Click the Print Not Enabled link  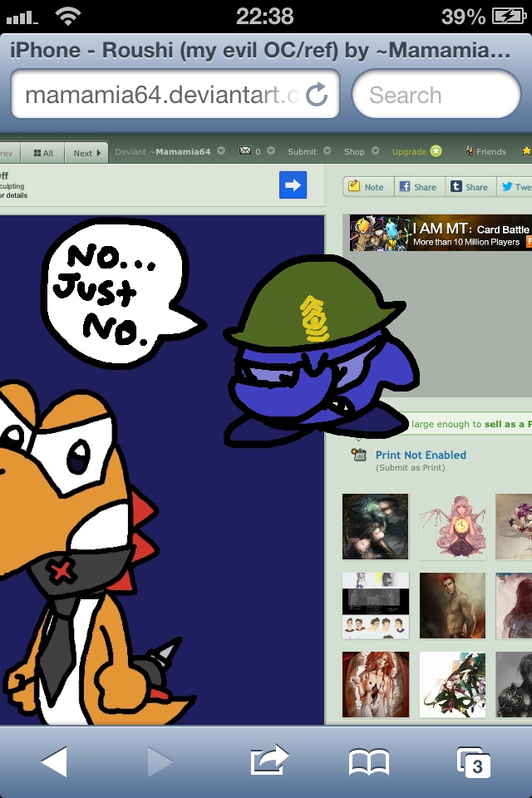(421, 455)
